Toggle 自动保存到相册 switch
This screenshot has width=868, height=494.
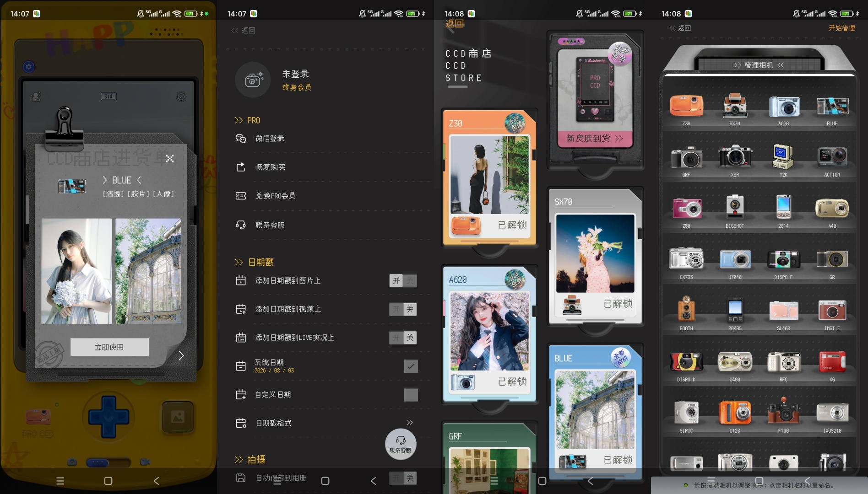click(x=403, y=478)
